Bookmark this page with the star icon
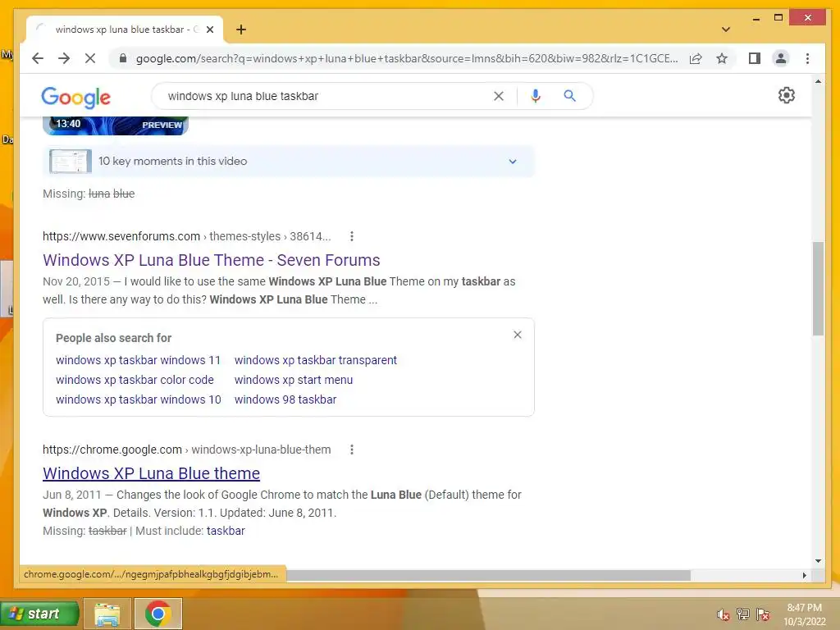The height and width of the screenshot is (630, 840). 722,58
